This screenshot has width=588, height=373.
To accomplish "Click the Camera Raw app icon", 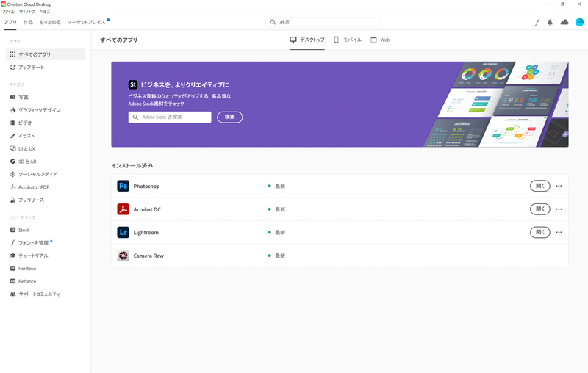I will click(123, 256).
